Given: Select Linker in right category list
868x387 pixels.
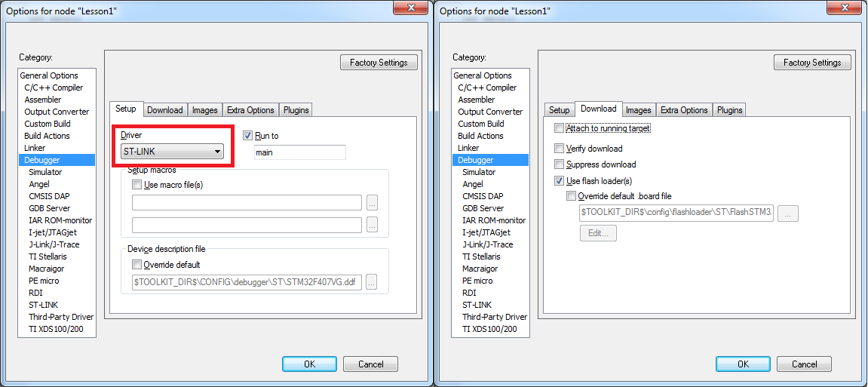Looking at the screenshot, I should pyautogui.click(x=468, y=148).
